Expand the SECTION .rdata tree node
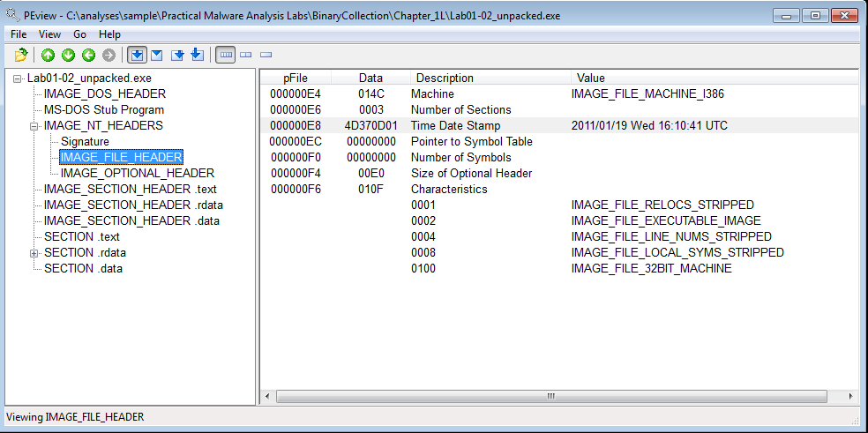This screenshot has width=868, height=433. tap(34, 253)
